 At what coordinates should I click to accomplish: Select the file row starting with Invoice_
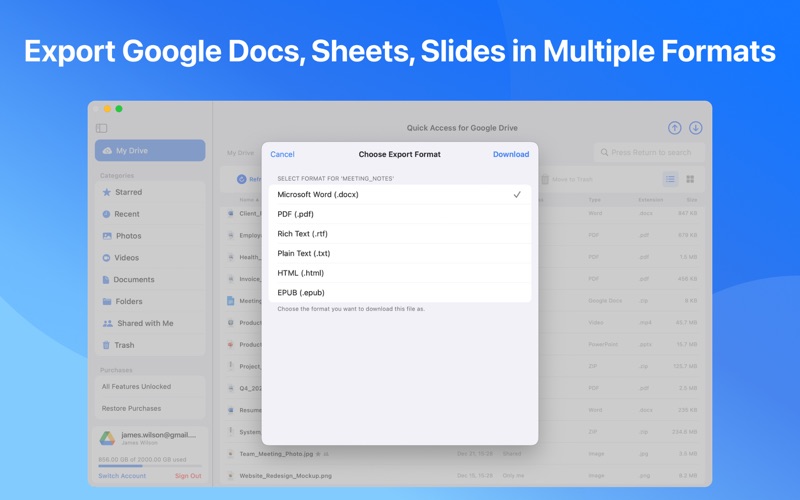pyautogui.click(x=462, y=279)
